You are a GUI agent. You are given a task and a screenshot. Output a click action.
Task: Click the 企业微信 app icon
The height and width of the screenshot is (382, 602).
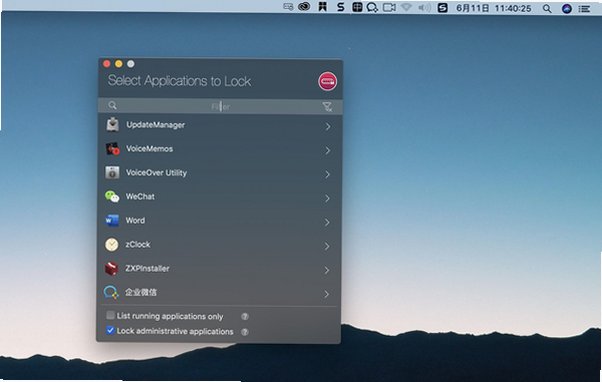[111, 293]
